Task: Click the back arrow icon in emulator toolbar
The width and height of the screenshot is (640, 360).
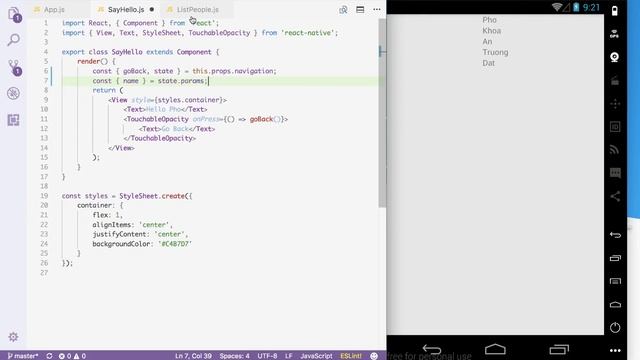Action: point(615,235)
